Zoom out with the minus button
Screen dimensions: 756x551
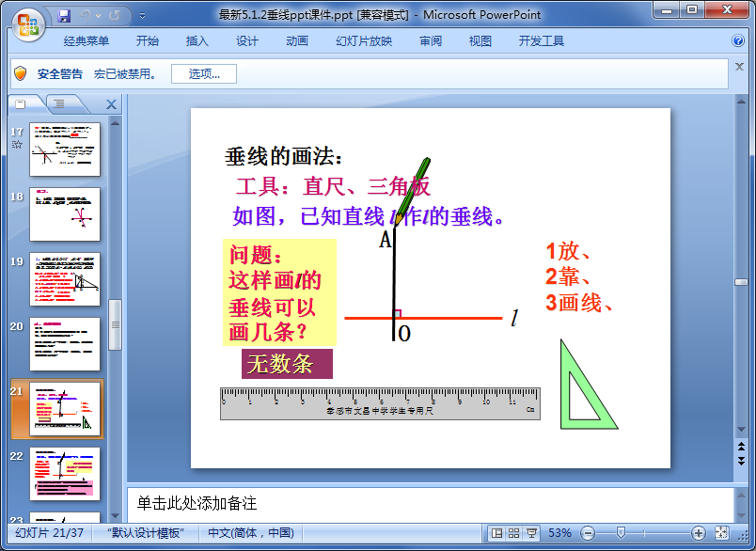[x=588, y=533]
